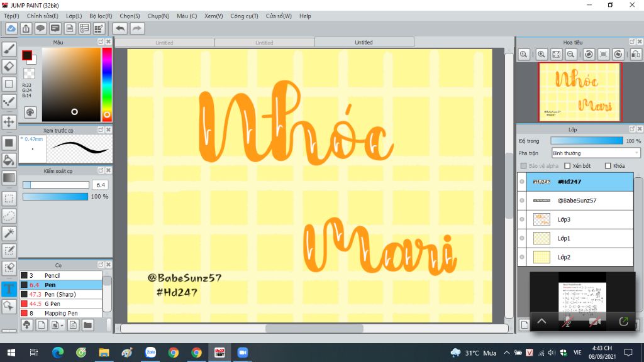Image resolution: width=644 pixels, height=362 pixels.
Task: Open the Chỉnh sửa(E) menu
Action: (x=42, y=16)
